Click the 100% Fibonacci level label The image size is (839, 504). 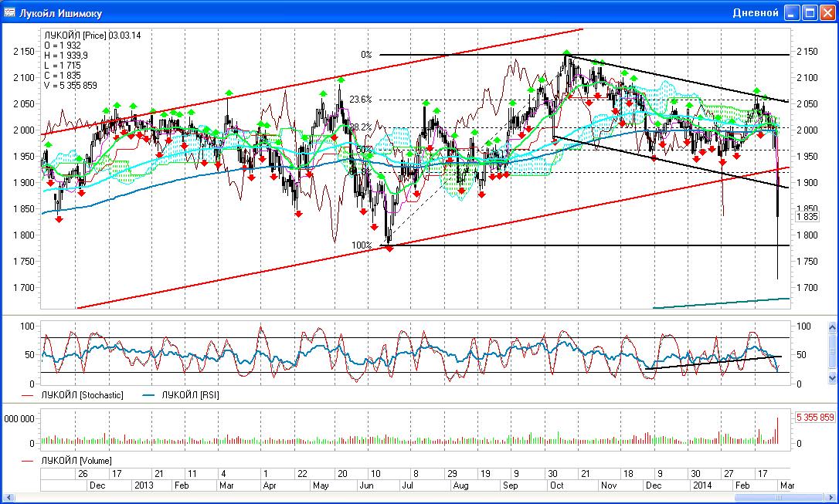click(x=362, y=245)
